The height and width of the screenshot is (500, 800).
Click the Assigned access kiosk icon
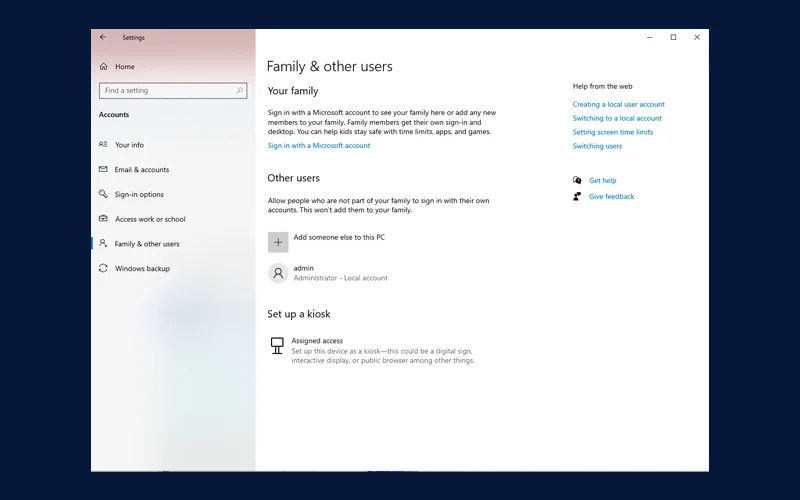[x=277, y=345]
